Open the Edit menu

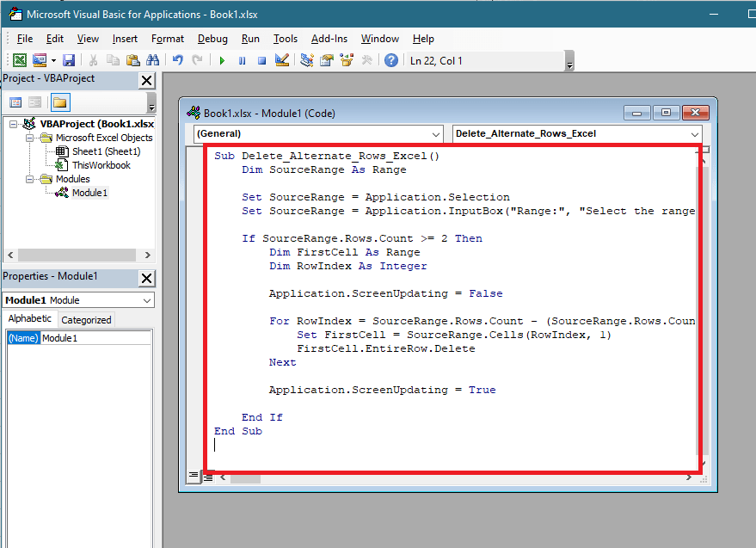tap(55, 39)
